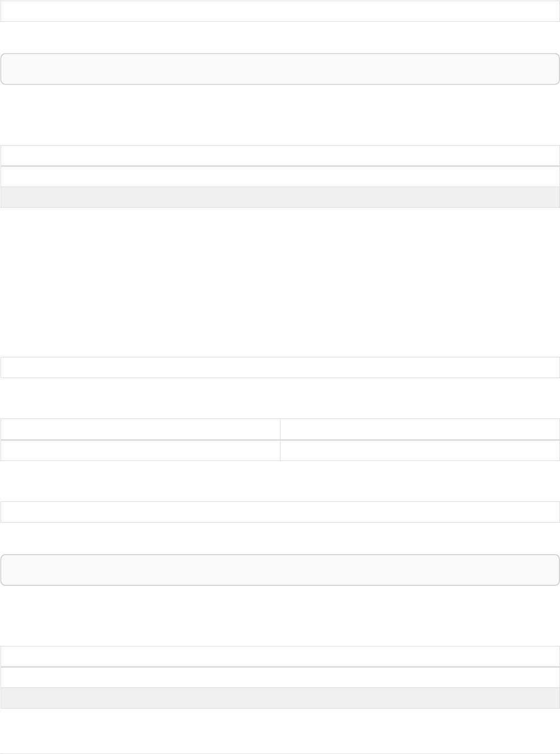Select the bottom-right cell of the two-column table

point(420,450)
